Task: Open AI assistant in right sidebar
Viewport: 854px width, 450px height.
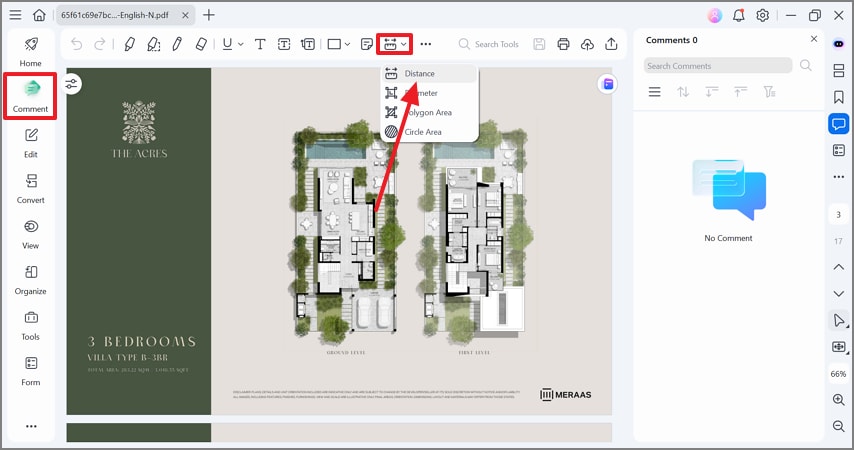Action: point(839,44)
